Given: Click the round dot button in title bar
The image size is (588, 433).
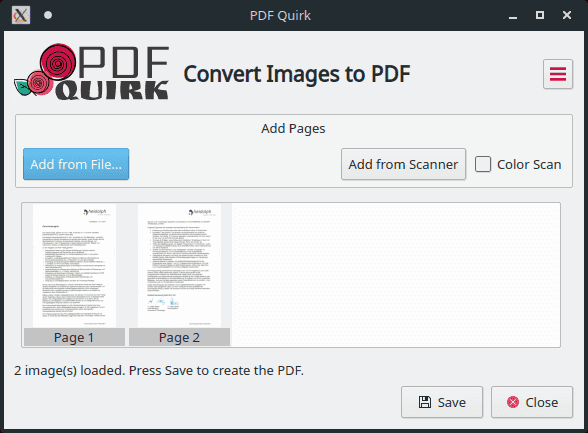Looking at the screenshot, I should [x=48, y=15].
